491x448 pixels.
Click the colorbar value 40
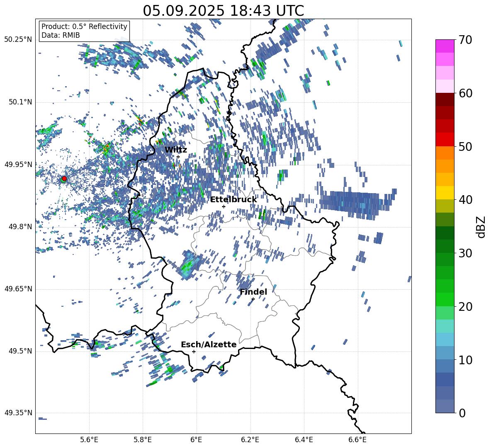click(x=465, y=200)
